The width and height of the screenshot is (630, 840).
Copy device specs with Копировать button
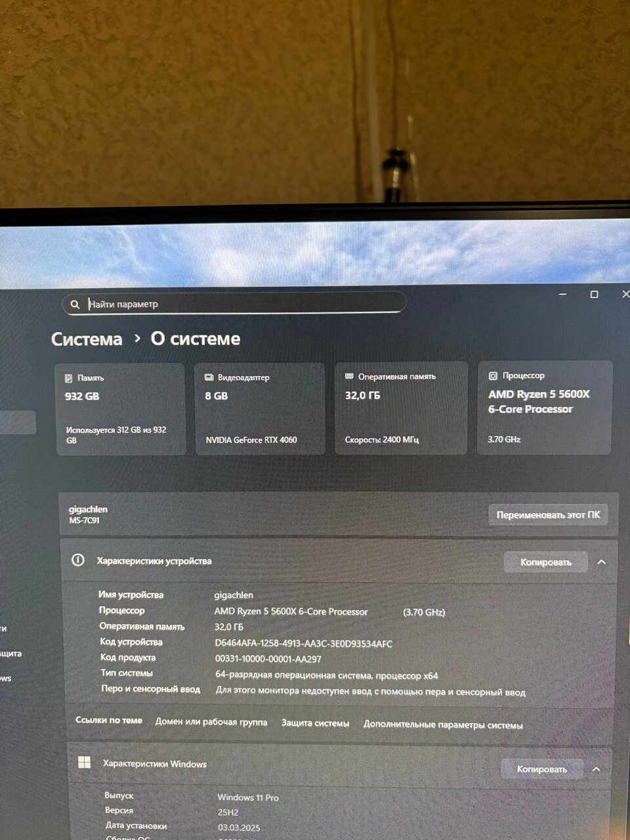pos(545,562)
